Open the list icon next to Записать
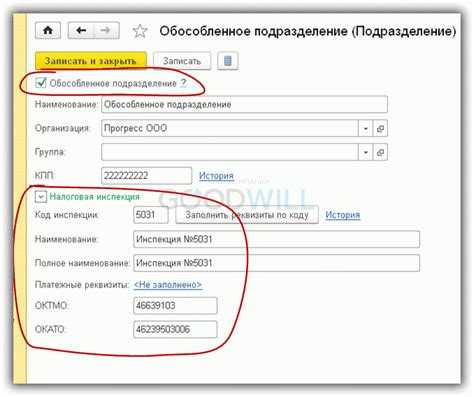The image size is (474, 397). click(x=228, y=61)
